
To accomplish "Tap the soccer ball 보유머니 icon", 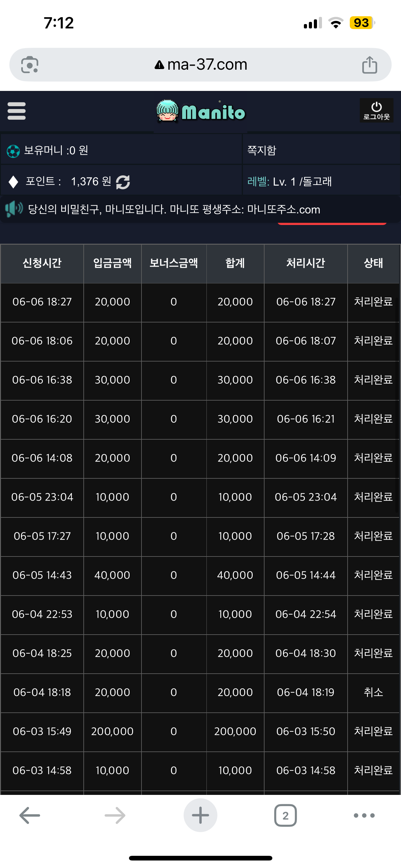I will tap(13, 151).
